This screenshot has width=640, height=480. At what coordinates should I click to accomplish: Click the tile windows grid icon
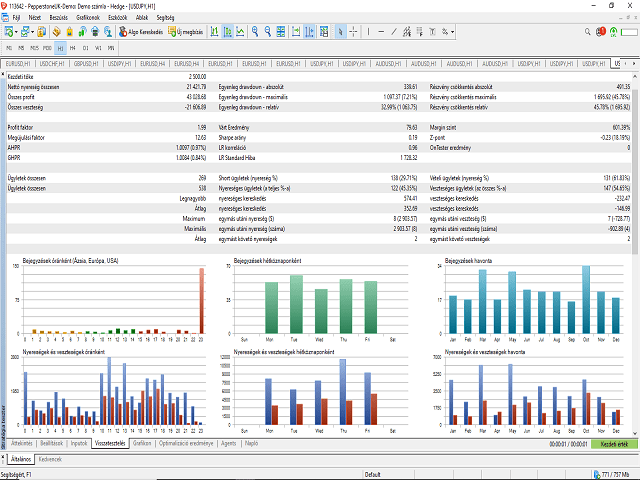pos(282,32)
